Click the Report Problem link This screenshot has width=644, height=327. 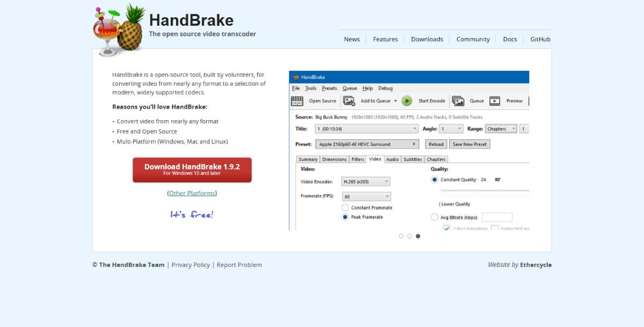click(x=239, y=265)
